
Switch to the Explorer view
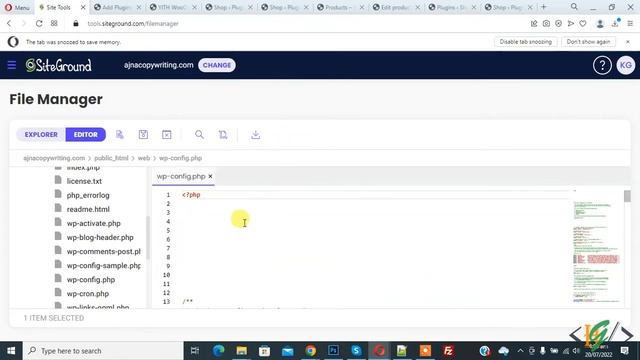click(41, 135)
